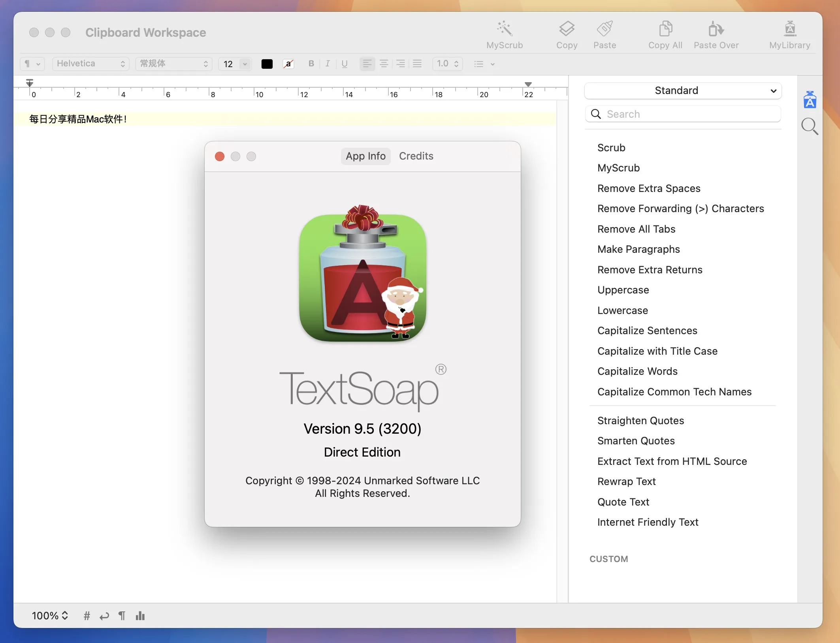Toggle italic formatting
840x643 pixels.
tap(328, 64)
